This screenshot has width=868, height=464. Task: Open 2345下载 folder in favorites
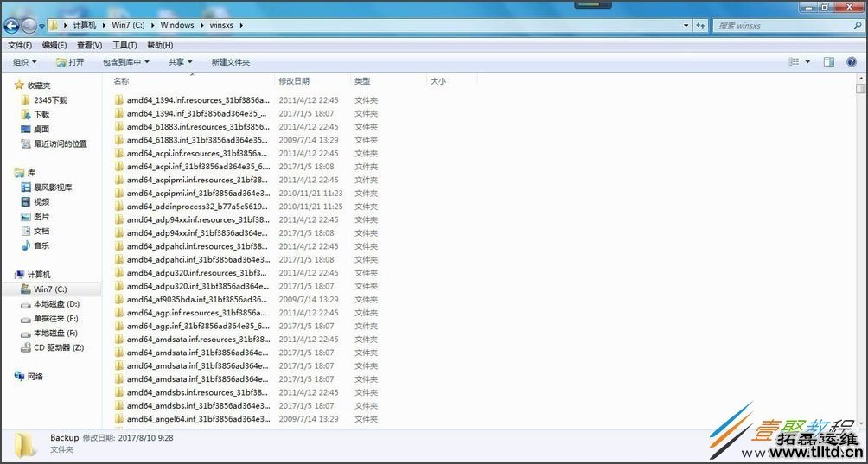(x=50, y=100)
